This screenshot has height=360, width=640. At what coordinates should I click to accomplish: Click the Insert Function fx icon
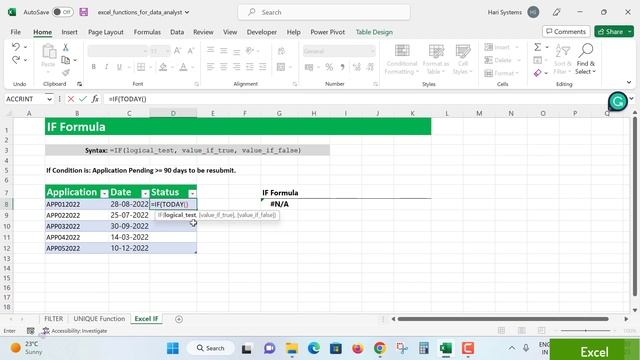95,99
